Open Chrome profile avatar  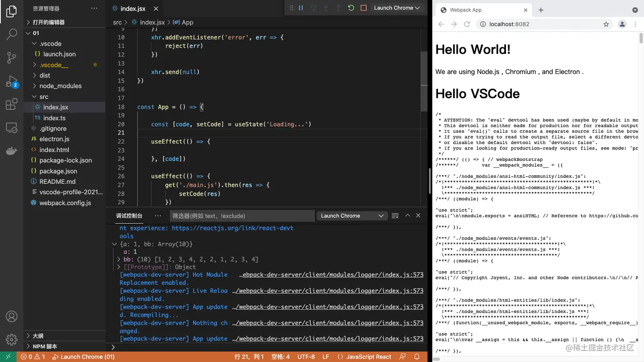pyautogui.click(x=622, y=24)
